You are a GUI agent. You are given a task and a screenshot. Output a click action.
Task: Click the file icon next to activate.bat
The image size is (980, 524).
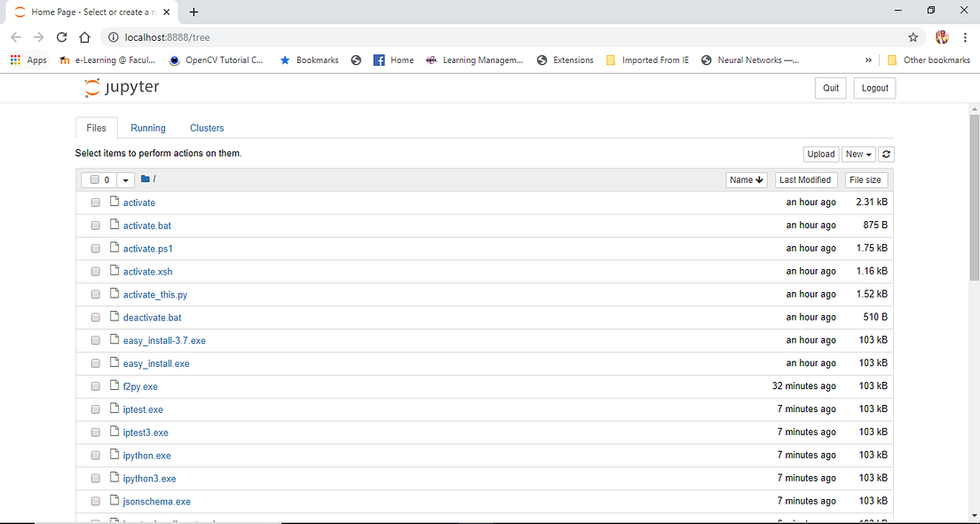tap(114, 225)
